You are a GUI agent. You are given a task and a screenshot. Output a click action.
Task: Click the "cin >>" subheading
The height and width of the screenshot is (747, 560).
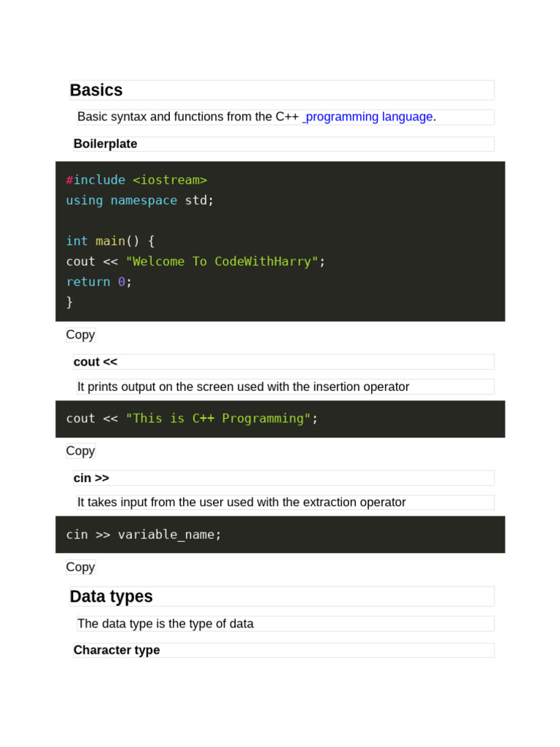(x=91, y=478)
